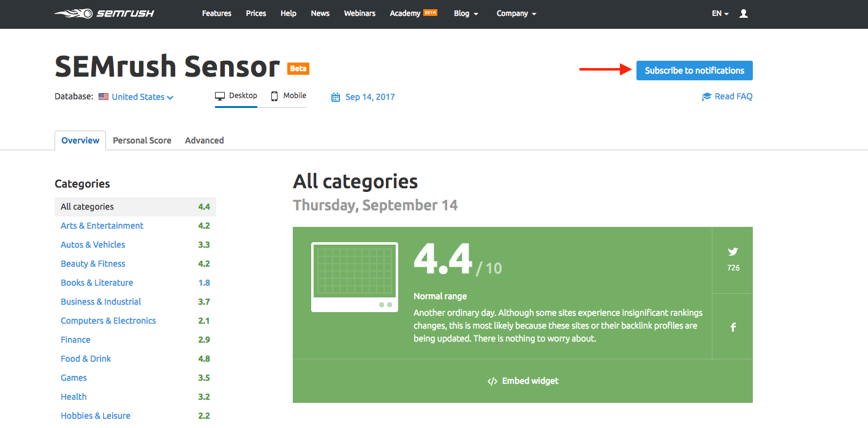Click the mobile phone icon
868x428 pixels.
274,96
